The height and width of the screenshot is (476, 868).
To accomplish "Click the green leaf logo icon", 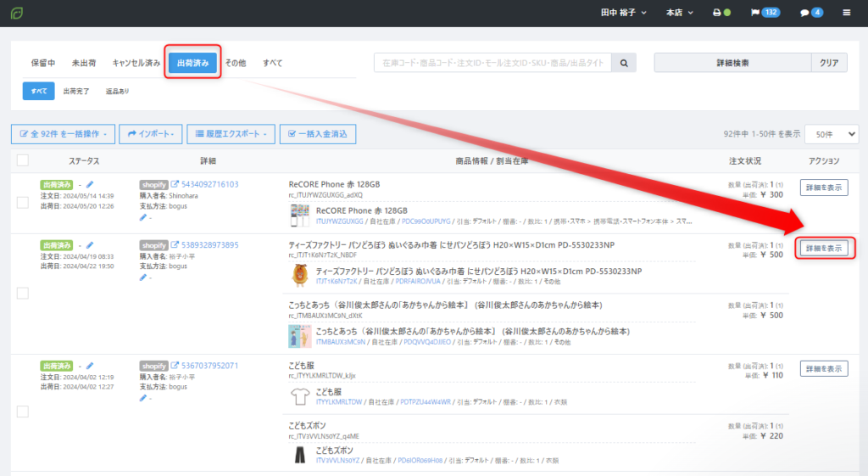I will tap(17, 13).
